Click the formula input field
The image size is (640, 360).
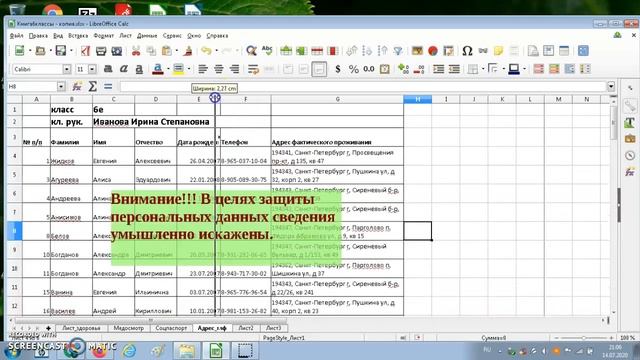pyautogui.click(x=363, y=86)
